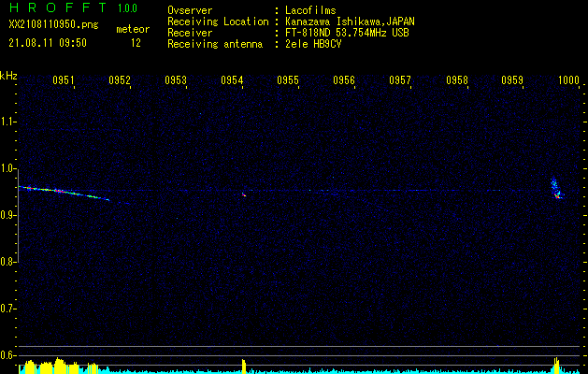Click the 0954 time marker
Image resolution: width=588 pixels, height=374 pixels.
pyautogui.click(x=232, y=79)
